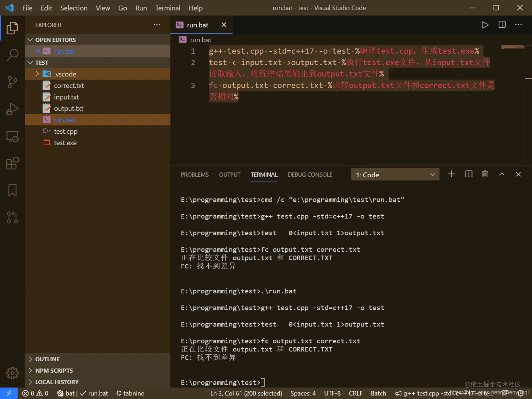The width and height of the screenshot is (532, 399).
Task: Change end of line sequence CRLF
Action: pos(355,393)
